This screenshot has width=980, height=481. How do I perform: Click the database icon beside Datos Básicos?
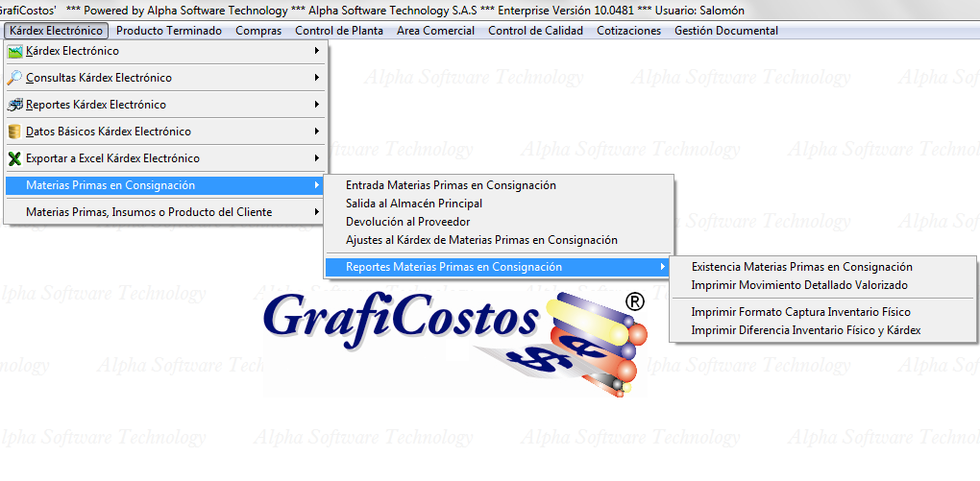pos(14,132)
